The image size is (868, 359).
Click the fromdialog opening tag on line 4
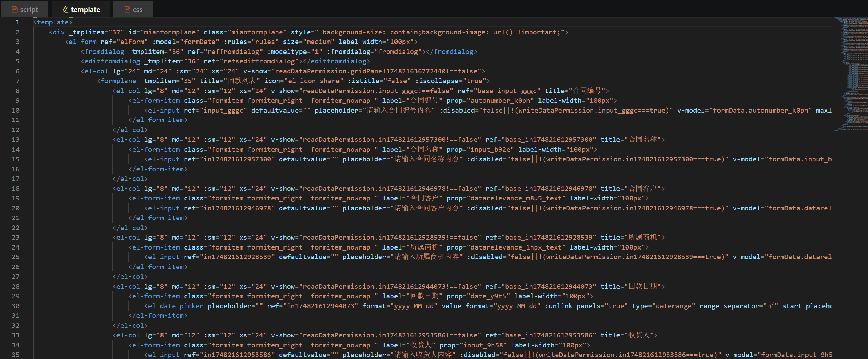coord(104,51)
